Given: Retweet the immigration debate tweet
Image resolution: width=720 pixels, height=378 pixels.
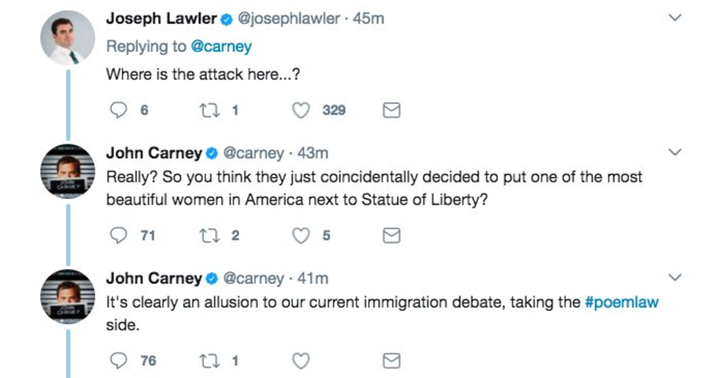Looking at the screenshot, I should (209, 361).
